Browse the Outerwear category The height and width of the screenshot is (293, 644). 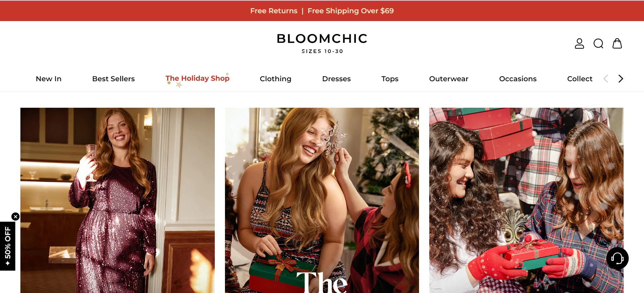(449, 79)
